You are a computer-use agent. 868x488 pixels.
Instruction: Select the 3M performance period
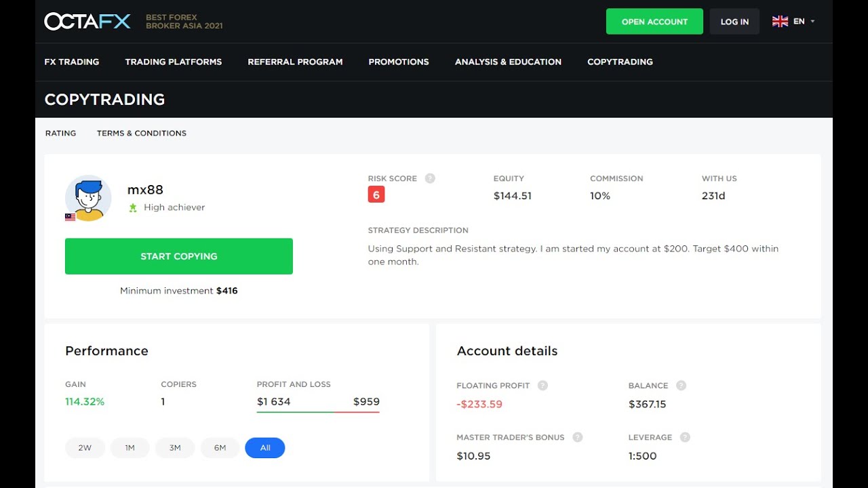(175, 448)
